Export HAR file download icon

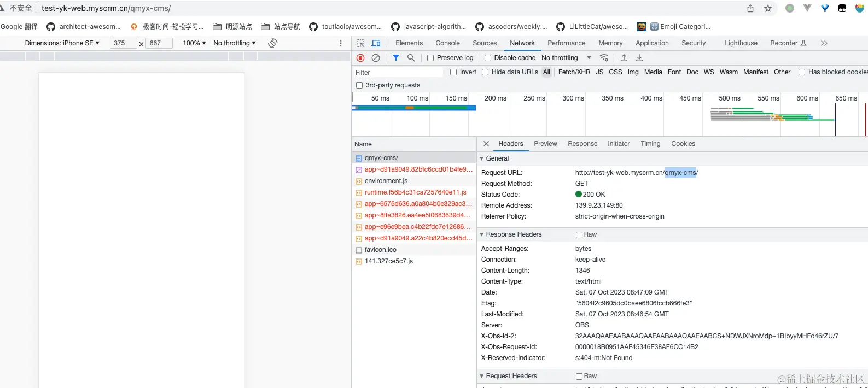(639, 58)
